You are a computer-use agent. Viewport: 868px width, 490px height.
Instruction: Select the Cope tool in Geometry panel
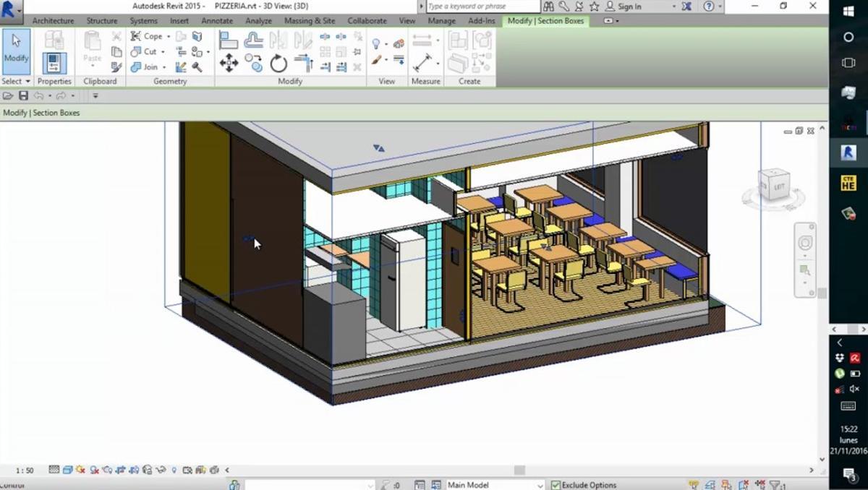151,36
